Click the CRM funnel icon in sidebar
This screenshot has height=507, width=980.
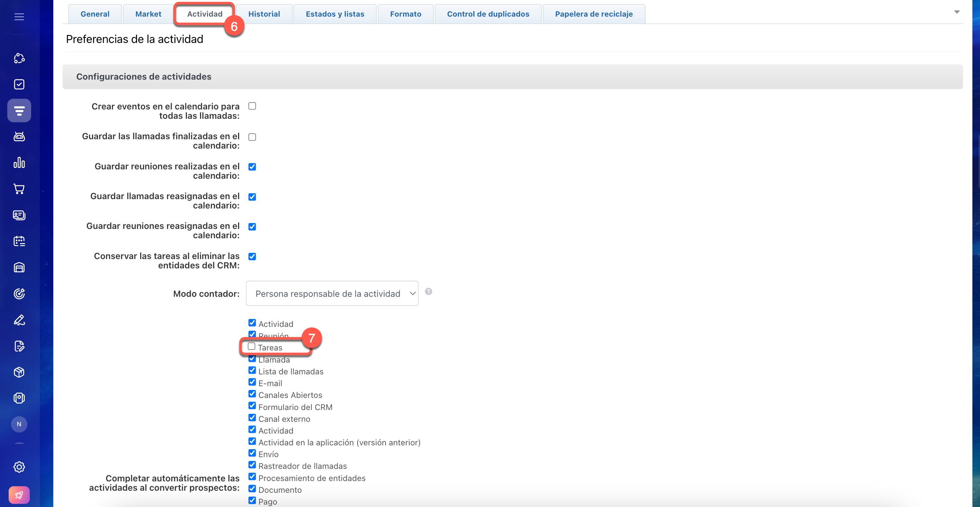19,111
